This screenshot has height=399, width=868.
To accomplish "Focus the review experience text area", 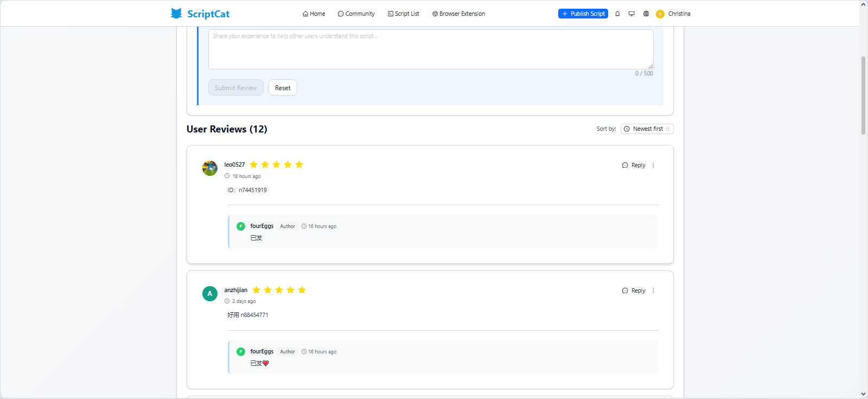I will click(431, 49).
